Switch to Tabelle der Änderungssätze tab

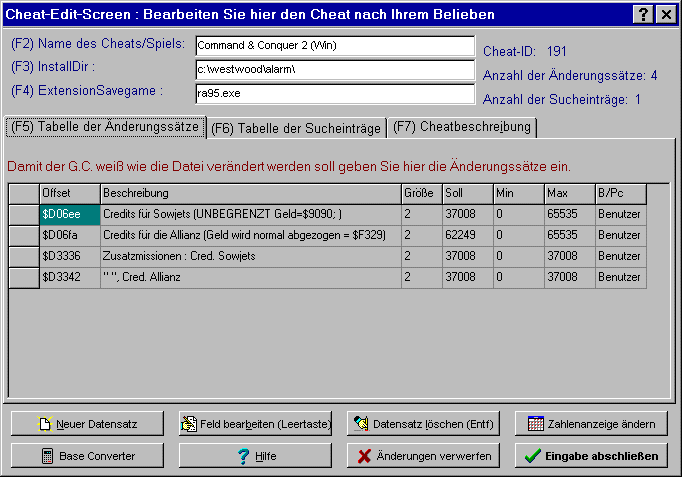pyautogui.click(x=105, y=127)
